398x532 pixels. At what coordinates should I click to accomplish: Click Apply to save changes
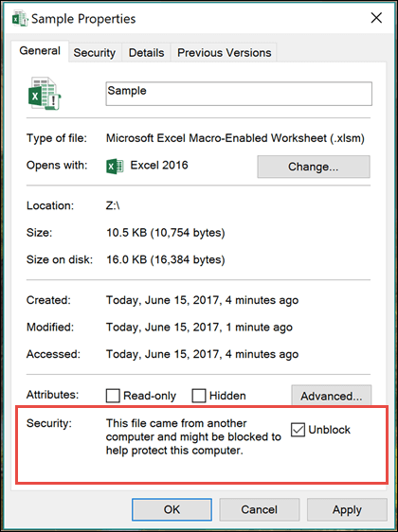347,509
